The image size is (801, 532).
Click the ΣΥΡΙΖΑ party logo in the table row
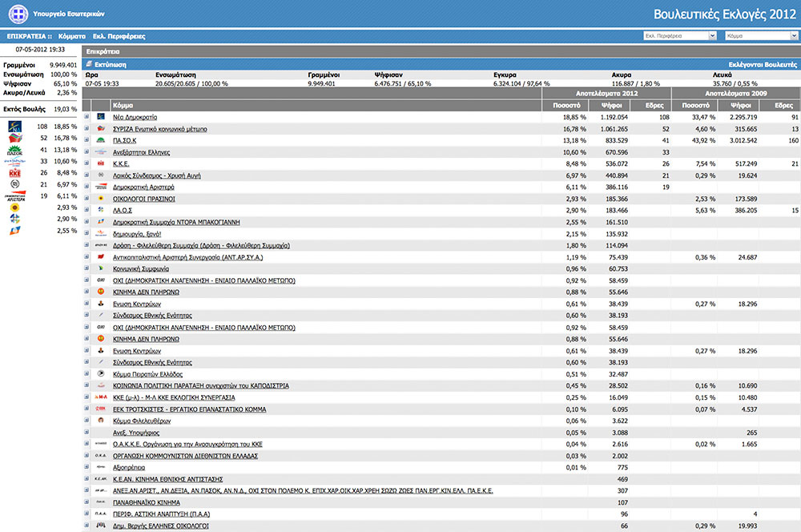tap(101, 129)
